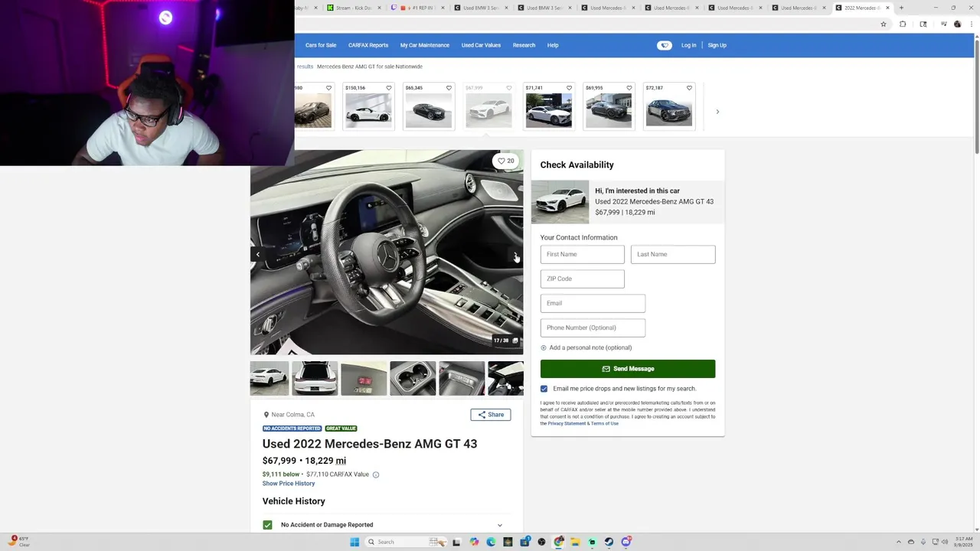Close the active 2022 Mercedes tab
Viewport: 980px width, 551px height.
pyautogui.click(x=887, y=8)
